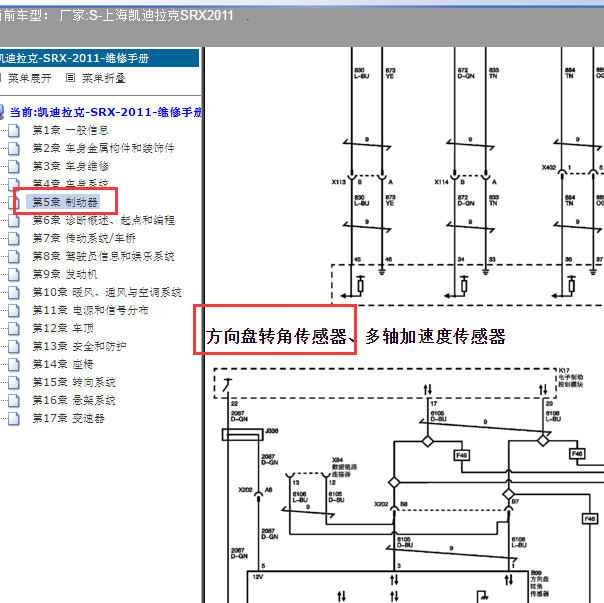604x603 pixels.
Task: Click the page icon next to 第12章 车顶
Action: point(14,328)
